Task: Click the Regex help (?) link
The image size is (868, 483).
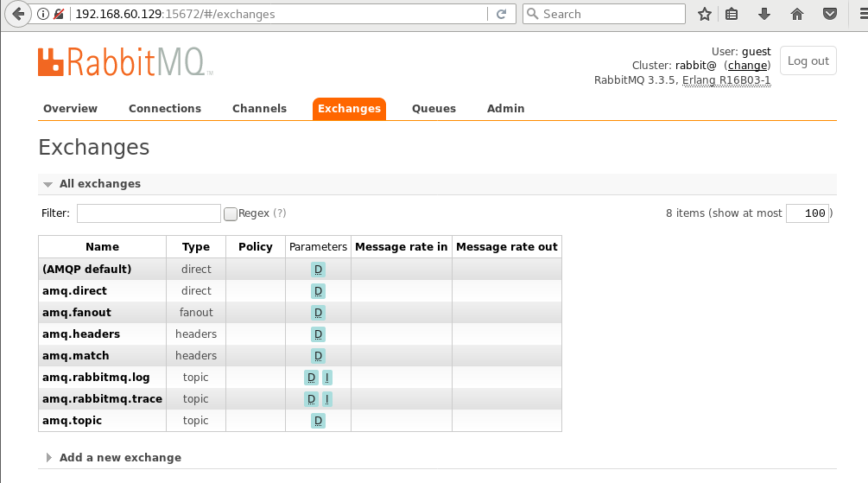Action: coord(280,213)
